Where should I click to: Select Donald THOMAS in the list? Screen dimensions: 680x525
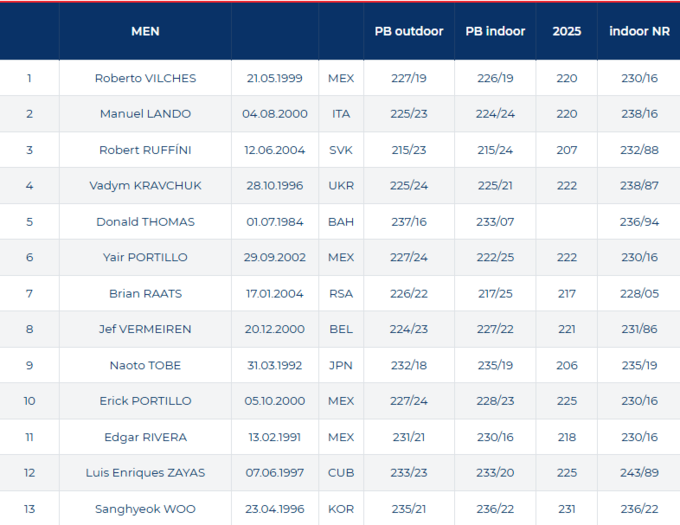145,222
